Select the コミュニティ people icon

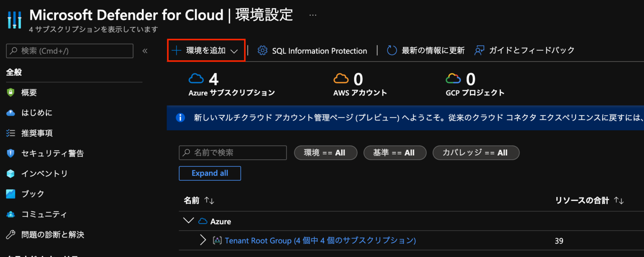click(11, 214)
